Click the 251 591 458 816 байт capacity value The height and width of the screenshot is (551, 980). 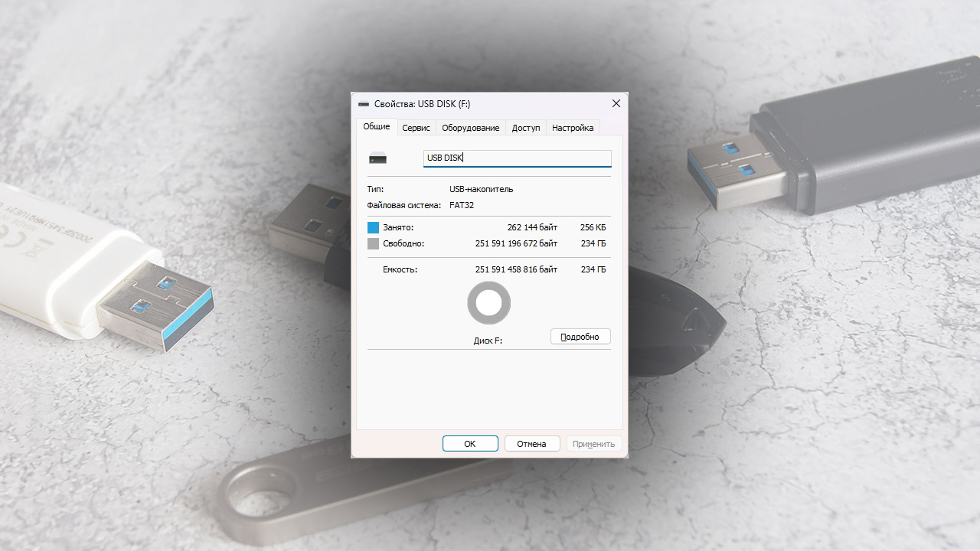coord(517,269)
